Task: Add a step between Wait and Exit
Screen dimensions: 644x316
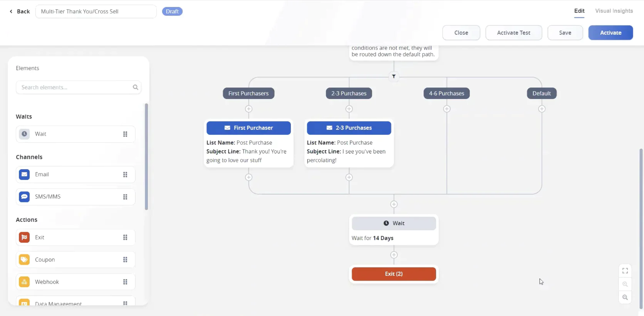Action: coord(394,255)
